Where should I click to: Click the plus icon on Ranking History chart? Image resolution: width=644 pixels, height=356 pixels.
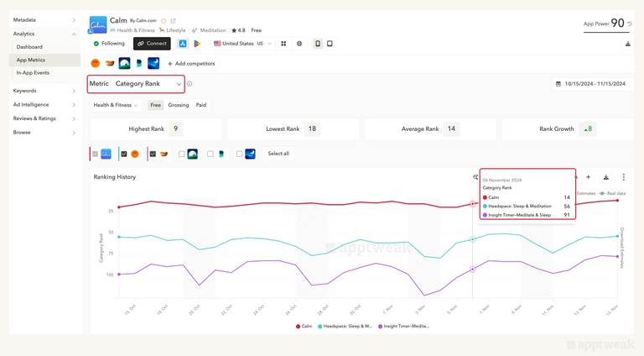588,177
